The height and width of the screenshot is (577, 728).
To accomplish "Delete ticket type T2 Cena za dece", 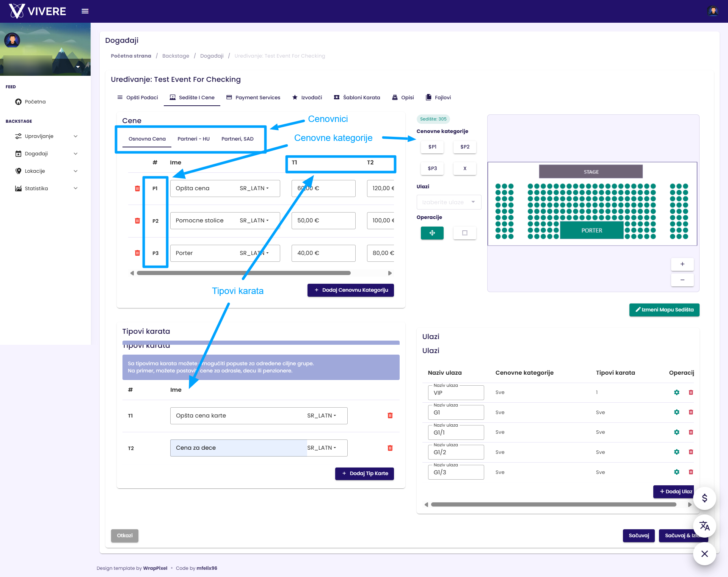I will pyautogui.click(x=390, y=448).
